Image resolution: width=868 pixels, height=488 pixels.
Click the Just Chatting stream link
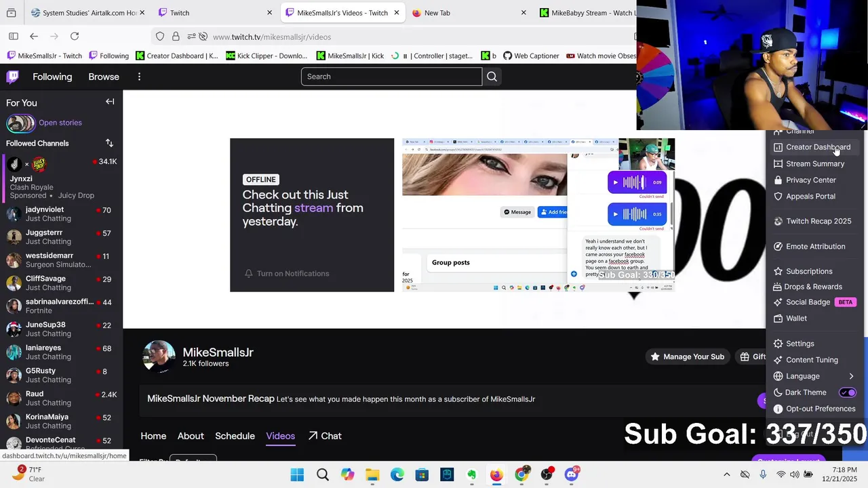[x=313, y=208]
